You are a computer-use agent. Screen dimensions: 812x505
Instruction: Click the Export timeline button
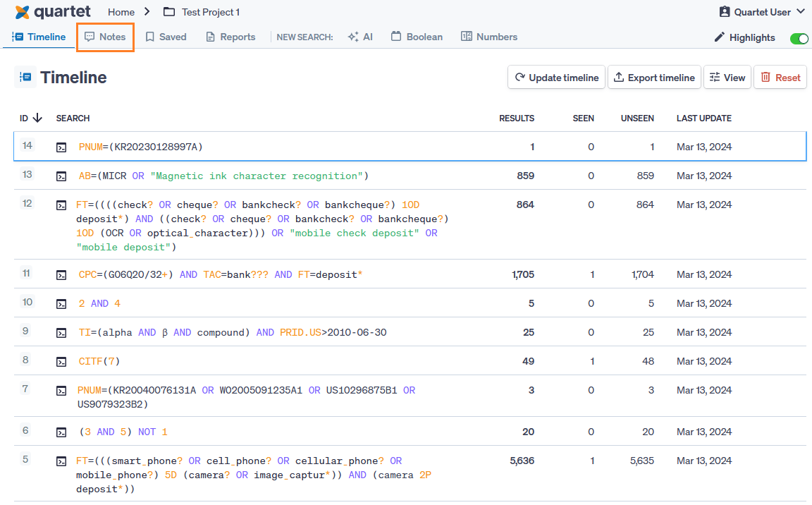click(x=654, y=78)
